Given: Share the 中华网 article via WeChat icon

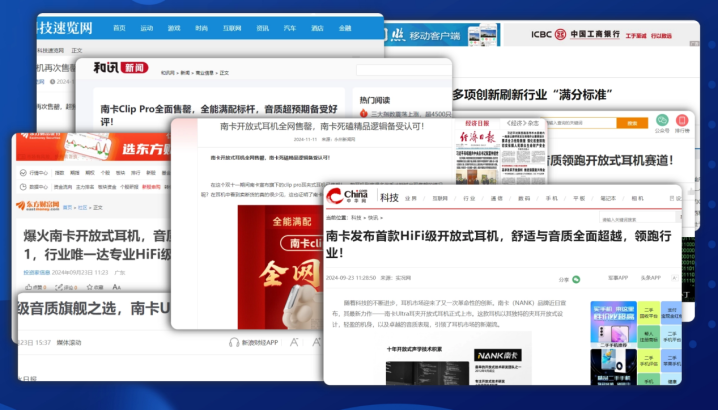Looking at the screenshot, I should point(576,279).
